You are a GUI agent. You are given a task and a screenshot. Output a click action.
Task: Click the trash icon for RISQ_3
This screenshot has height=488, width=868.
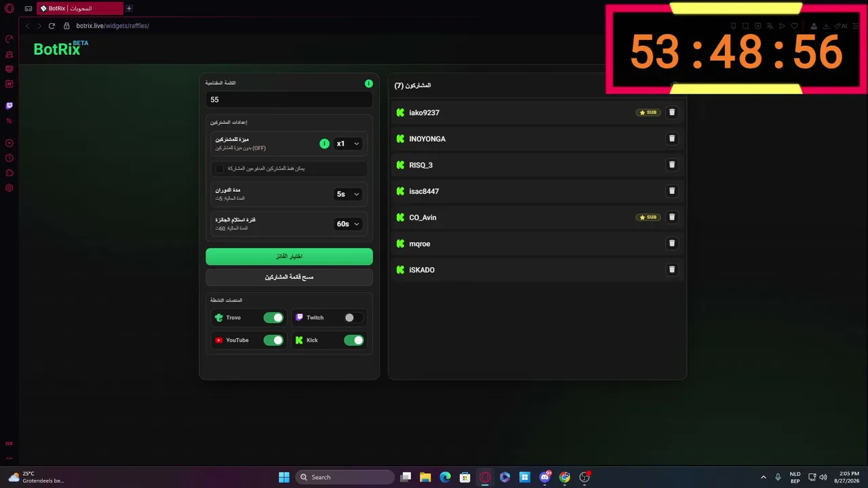[x=672, y=165]
